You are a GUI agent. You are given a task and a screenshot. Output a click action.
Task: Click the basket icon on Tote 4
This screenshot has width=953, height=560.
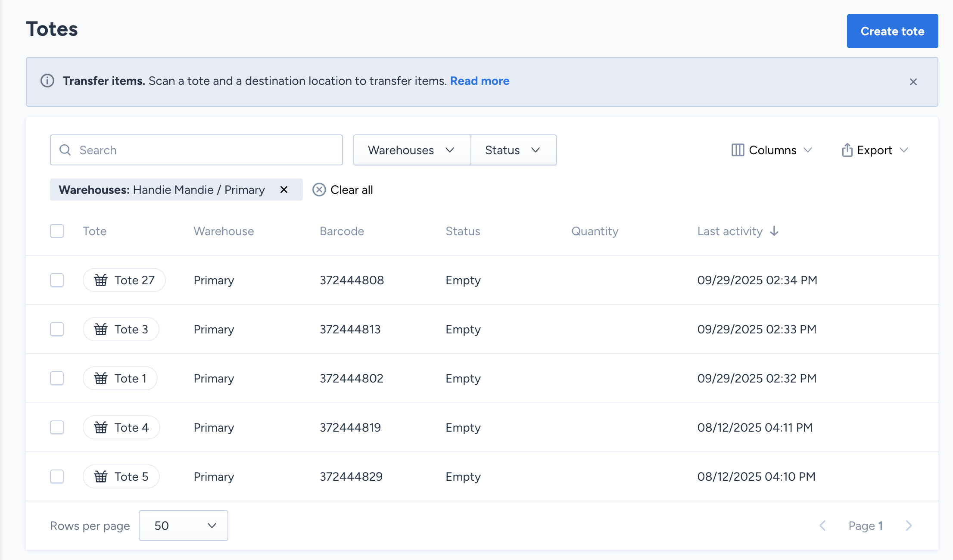tap(101, 427)
